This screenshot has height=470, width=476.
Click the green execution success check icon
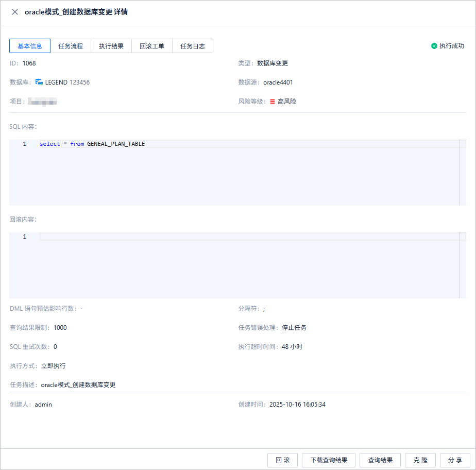(434, 46)
